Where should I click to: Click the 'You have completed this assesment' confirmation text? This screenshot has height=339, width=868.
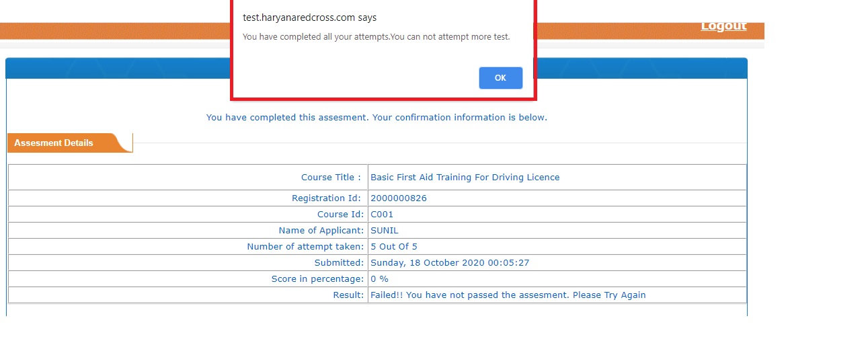point(377,117)
